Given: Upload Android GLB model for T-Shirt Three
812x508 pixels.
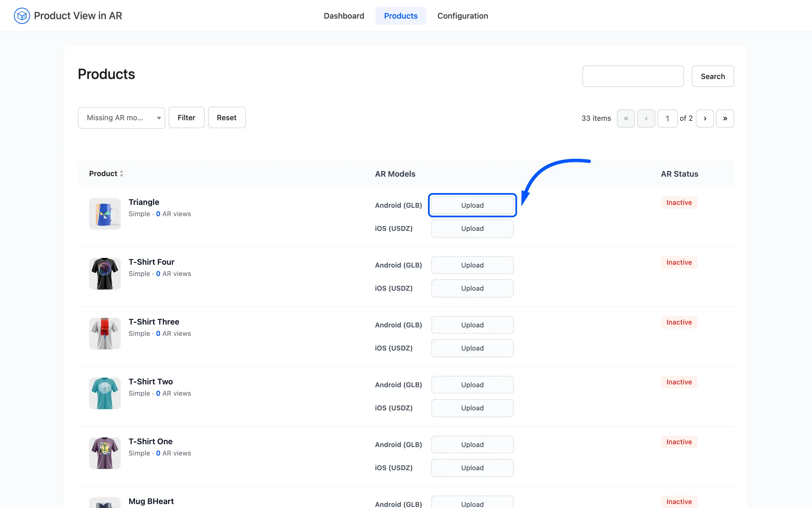Looking at the screenshot, I should (x=472, y=325).
